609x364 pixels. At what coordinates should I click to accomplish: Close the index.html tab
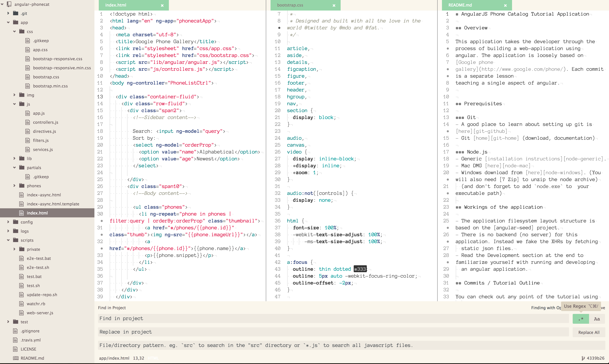pyautogui.click(x=162, y=5)
